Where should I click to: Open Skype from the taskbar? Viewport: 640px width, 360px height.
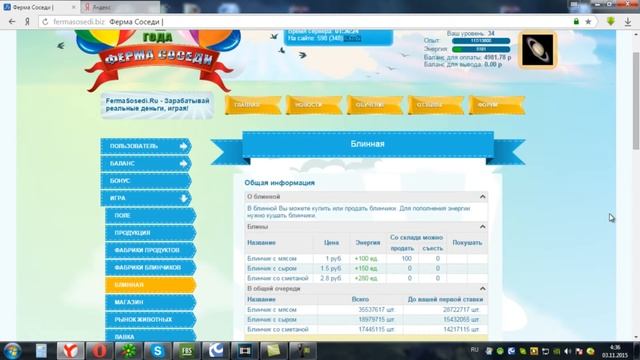pyautogui.click(x=158, y=351)
